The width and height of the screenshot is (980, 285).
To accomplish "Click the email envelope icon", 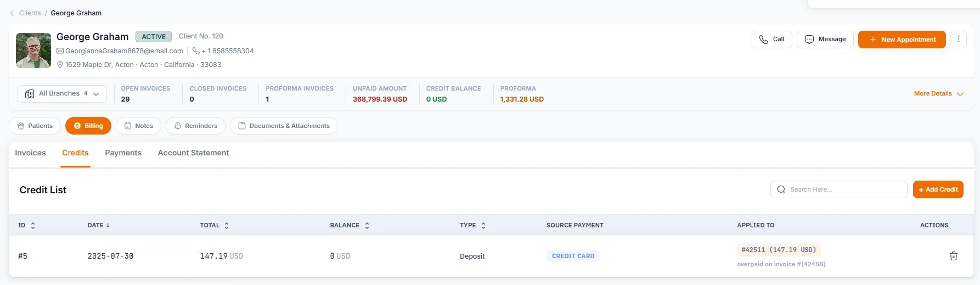I will (x=60, y=51).
